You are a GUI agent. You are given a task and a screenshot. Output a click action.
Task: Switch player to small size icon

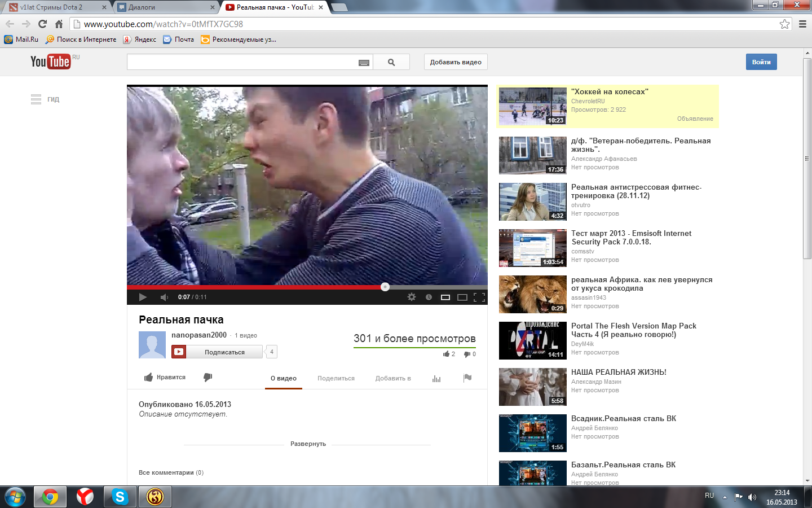(x=445, y=297)
